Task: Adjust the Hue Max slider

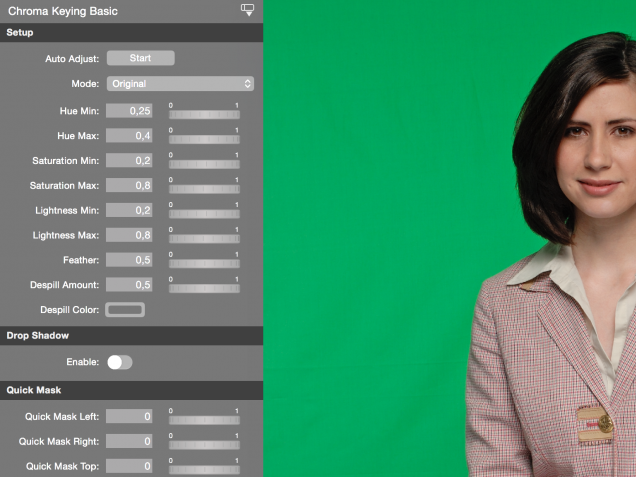Action: pos(204,140)
